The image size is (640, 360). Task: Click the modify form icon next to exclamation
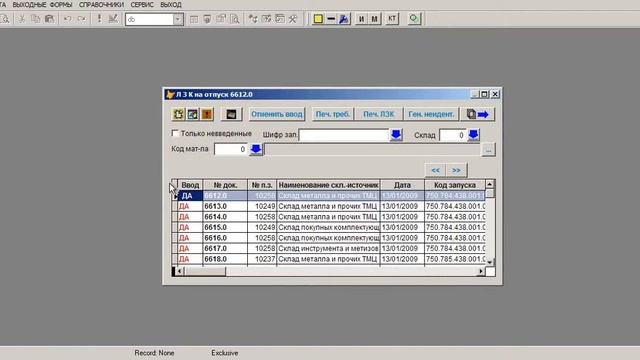(x=113, y=19)
